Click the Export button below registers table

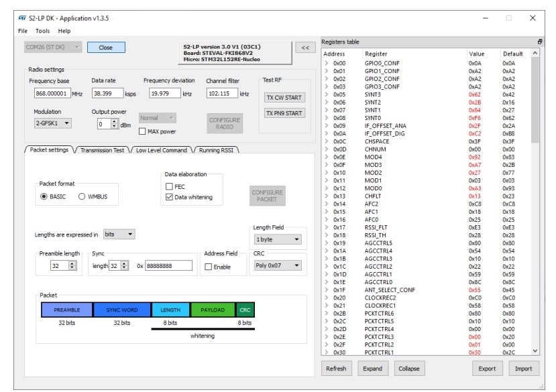[x=487, y=369]
